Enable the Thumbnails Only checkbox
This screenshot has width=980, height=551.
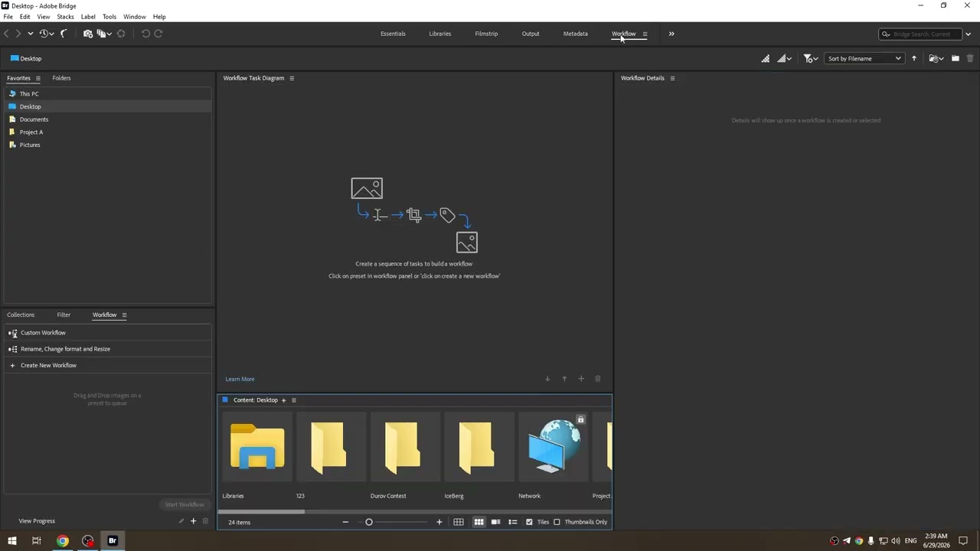click(x=557, y=522)
